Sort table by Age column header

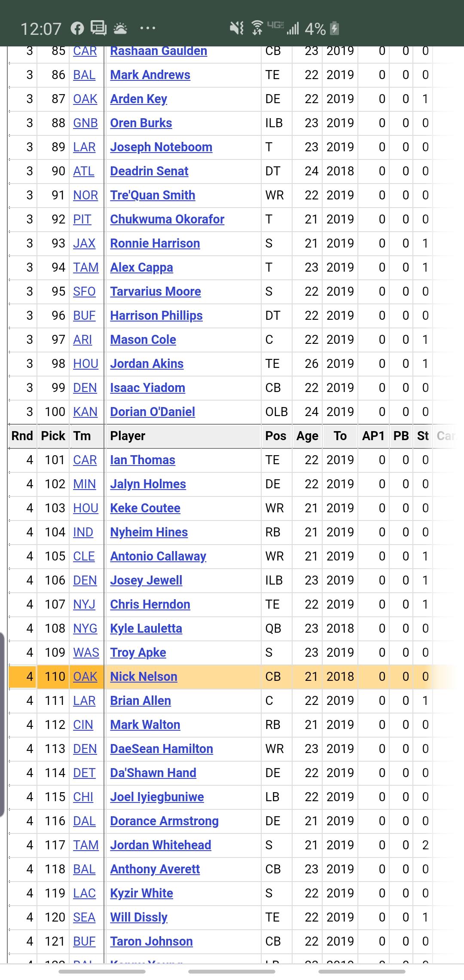(307, 436)
